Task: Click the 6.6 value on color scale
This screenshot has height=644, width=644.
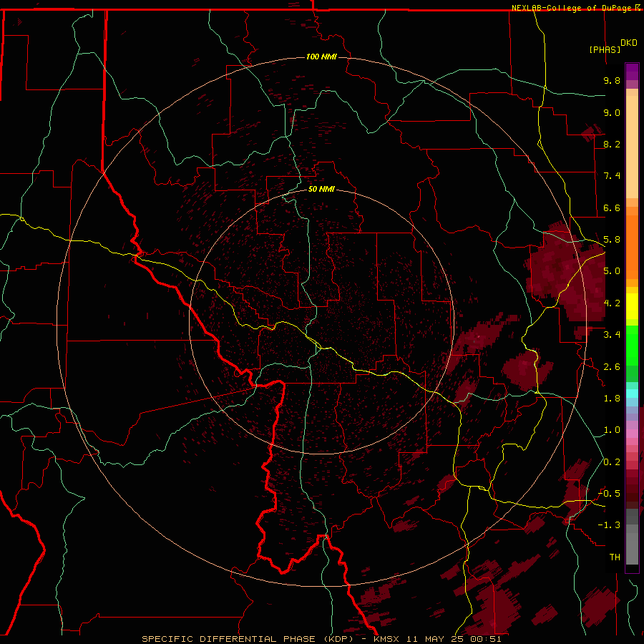Action: (612, 208)
